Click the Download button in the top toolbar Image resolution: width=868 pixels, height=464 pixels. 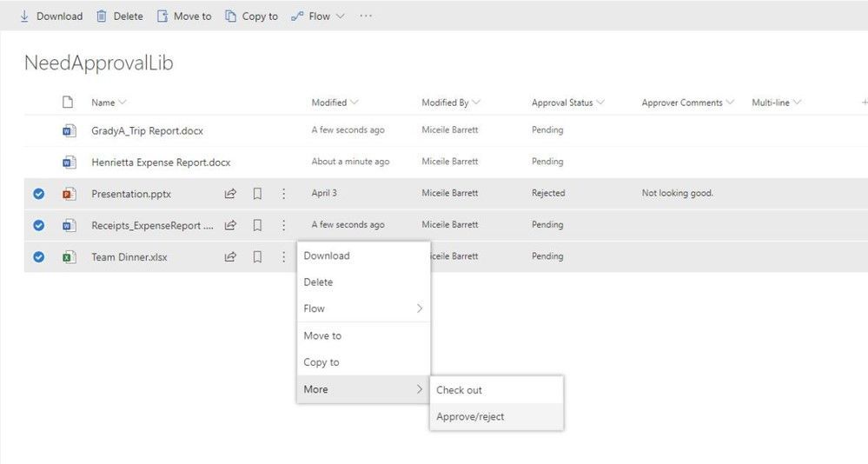click(x=50, y=16)
